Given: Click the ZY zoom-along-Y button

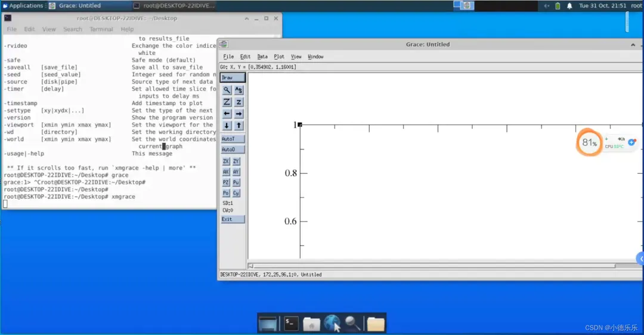Looking at the screenshot, I should pos(236,161).
